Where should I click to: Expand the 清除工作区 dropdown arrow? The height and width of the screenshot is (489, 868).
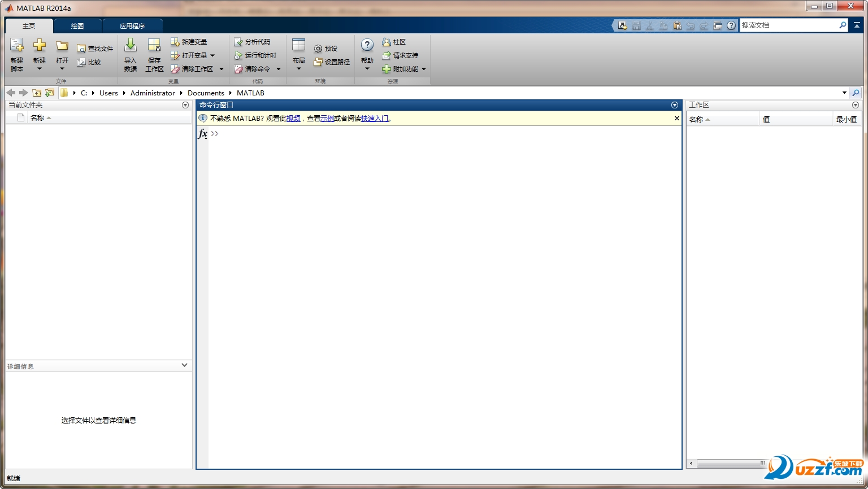[x=222, y=69]
